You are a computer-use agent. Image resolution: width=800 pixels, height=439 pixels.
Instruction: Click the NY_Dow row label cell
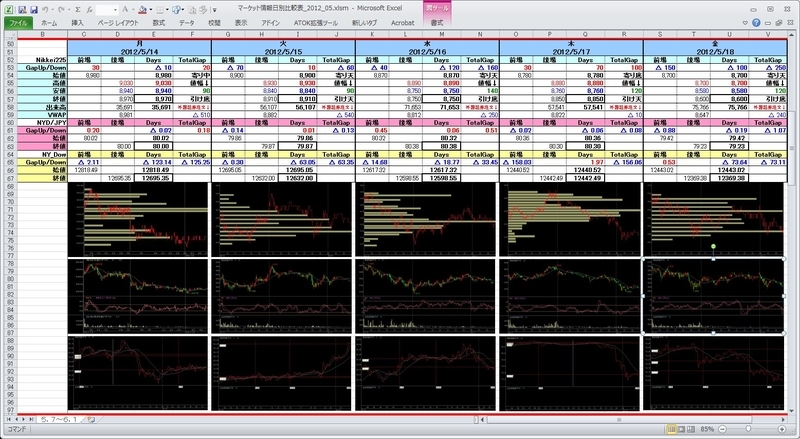(x=42, y=154)
